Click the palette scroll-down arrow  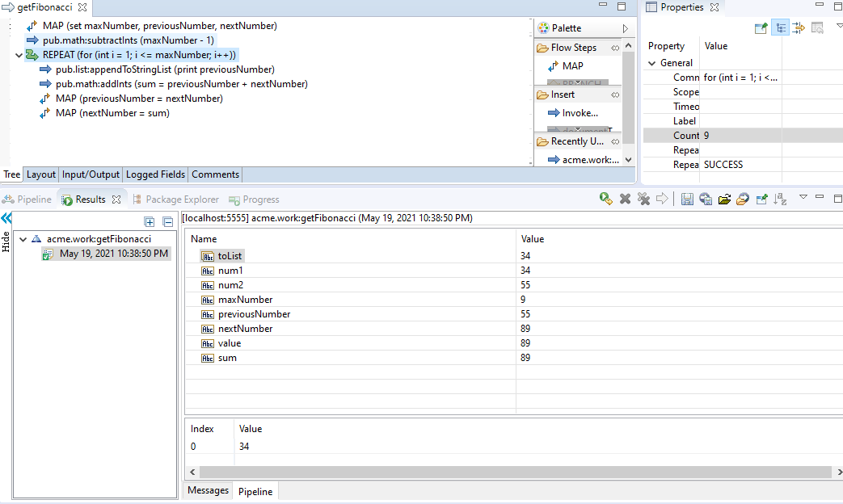(x=628, y=160)
